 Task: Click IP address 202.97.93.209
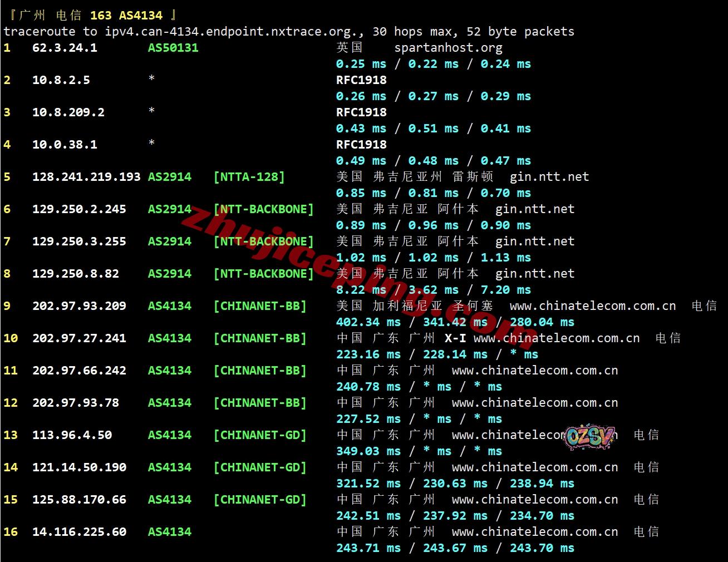[79, 306]
